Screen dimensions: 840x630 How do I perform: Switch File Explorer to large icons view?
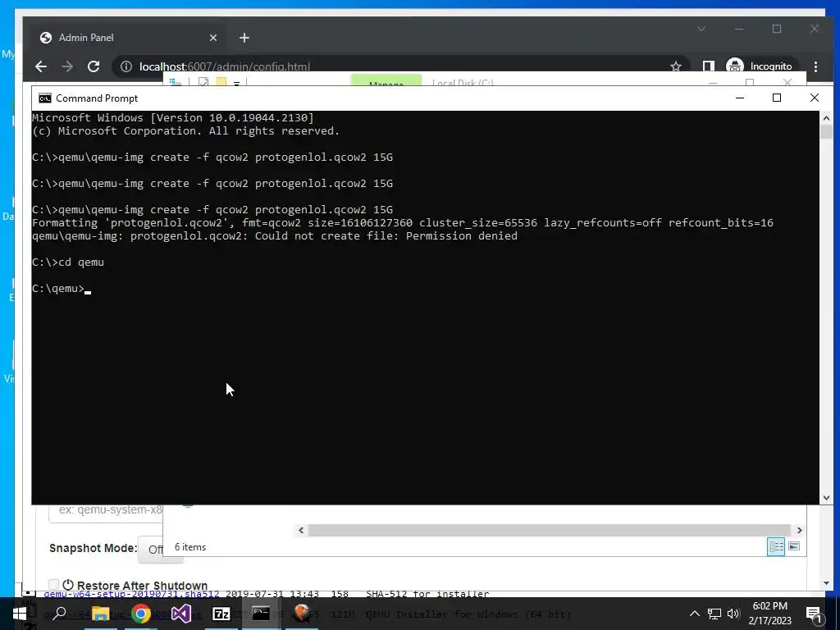click(x=794, y=546)
